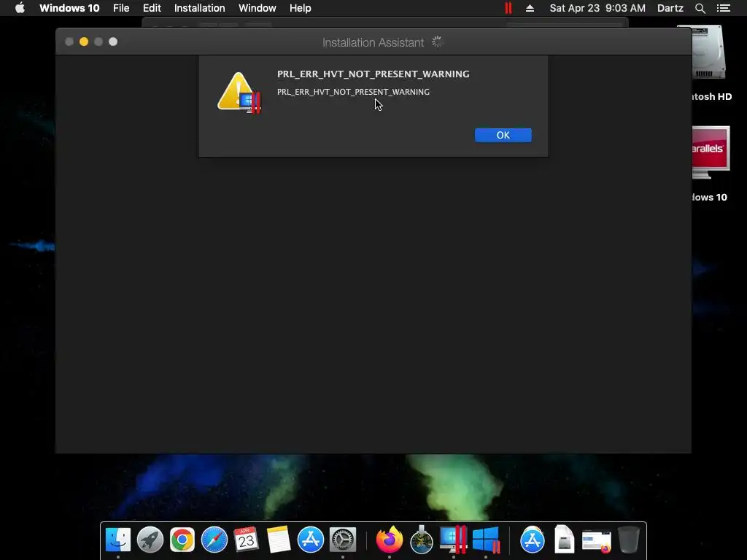Select the Parallels desktop icon
Screen dimensions: 747x560
pyautogui.click(x=711, y=152)
